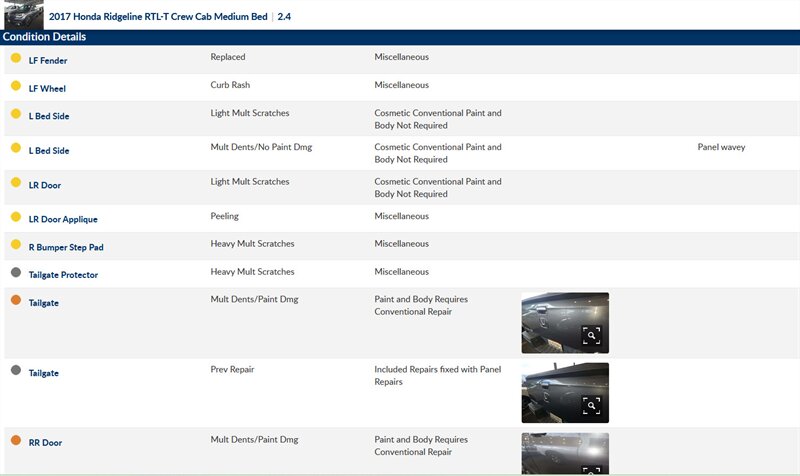800x476 pixels.
Task: Click magnifier icon on Mult Dents tailgate photo
Action: 591,336
